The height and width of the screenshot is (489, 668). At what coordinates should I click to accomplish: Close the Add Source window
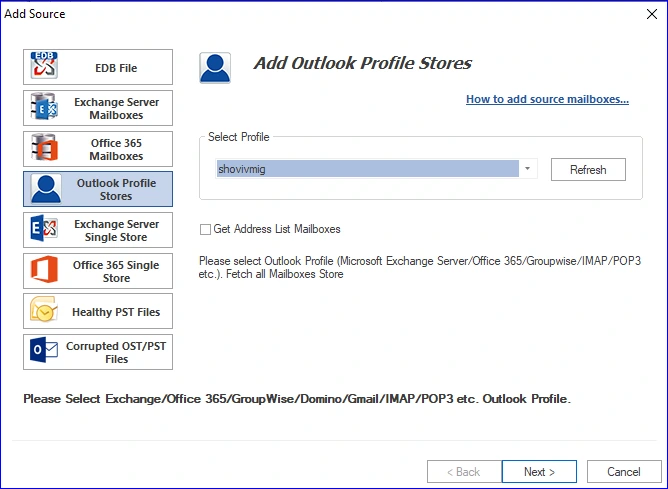651,14
